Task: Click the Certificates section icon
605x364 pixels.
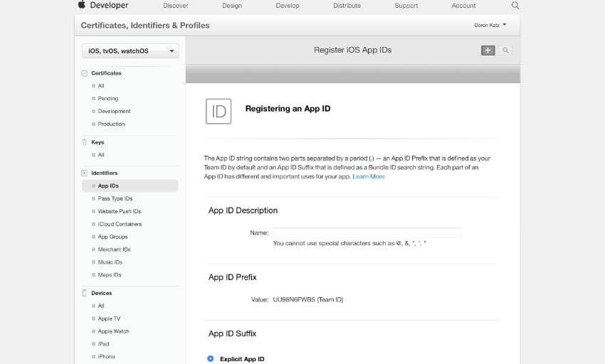Action: [85, 73]
